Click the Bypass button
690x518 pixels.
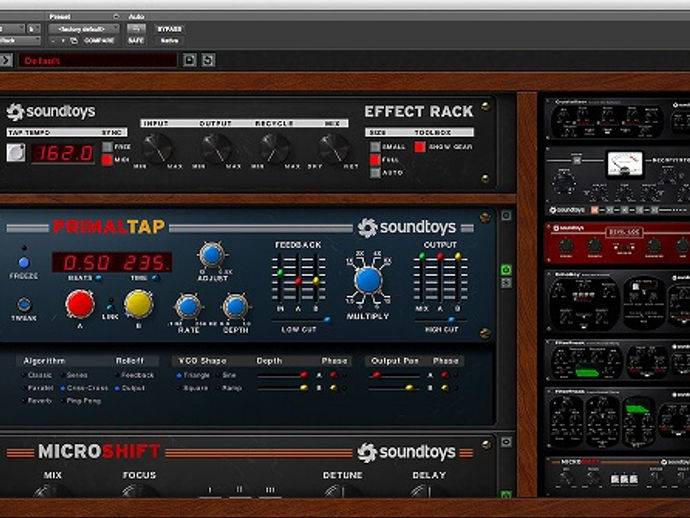[169, 29]
